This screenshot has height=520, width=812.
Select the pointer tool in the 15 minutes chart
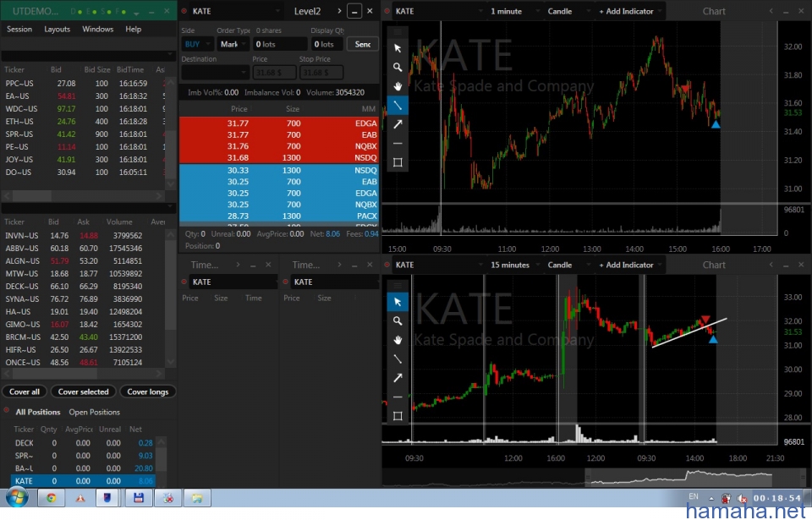[x=398, y=302]
